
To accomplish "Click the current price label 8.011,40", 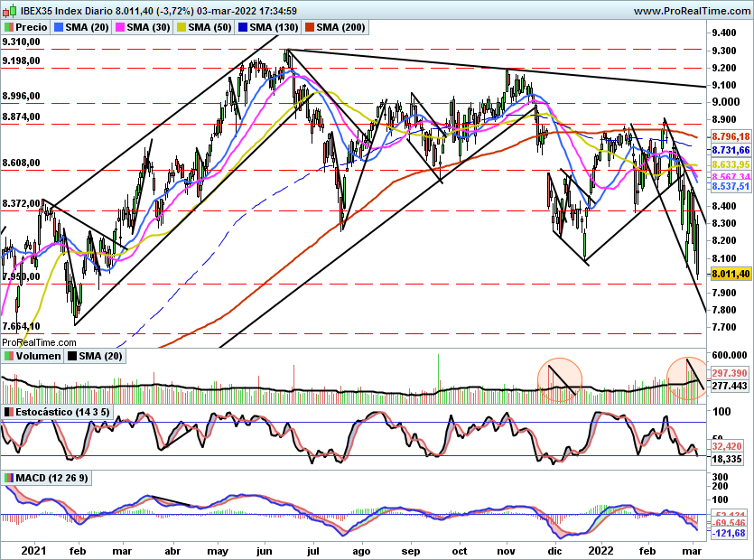I will (730, 274).
